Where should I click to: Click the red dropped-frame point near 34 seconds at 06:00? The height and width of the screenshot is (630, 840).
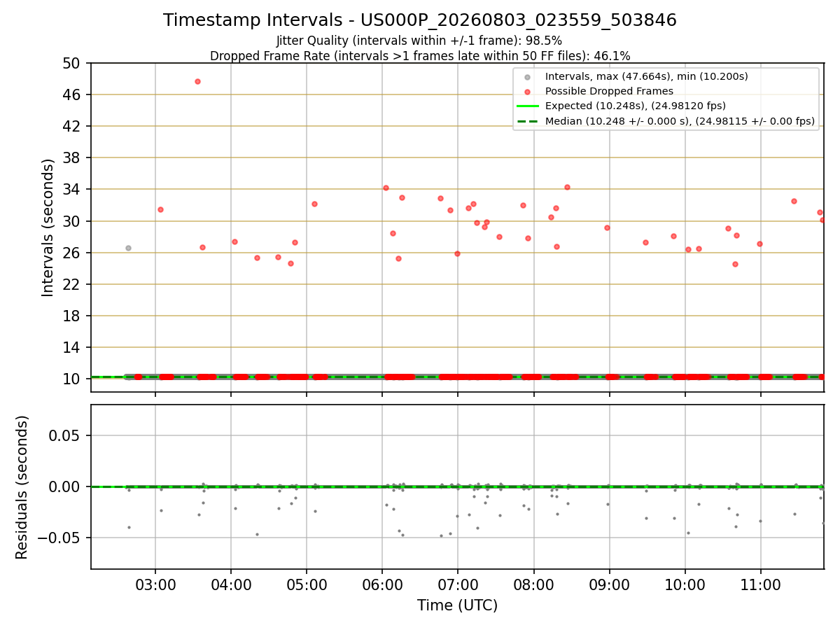pyautogui.click(x=386, y=188)
